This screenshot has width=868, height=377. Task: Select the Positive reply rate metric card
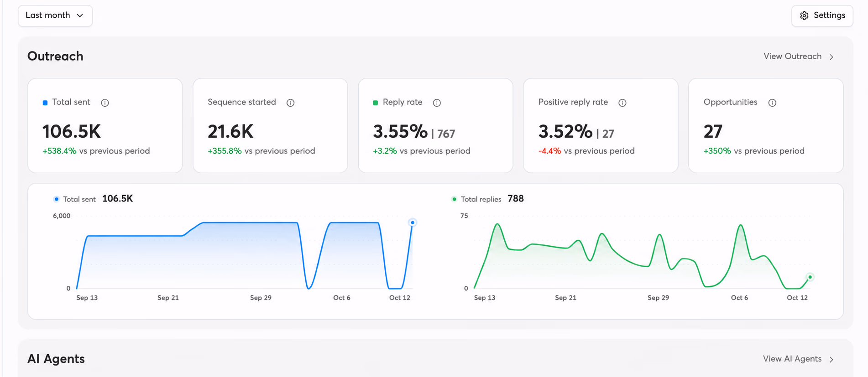point(601,125)
